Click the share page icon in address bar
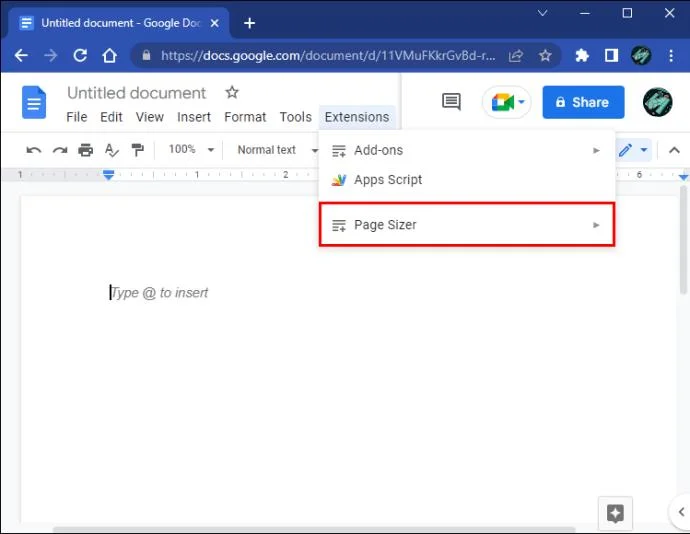 (516, 55)
